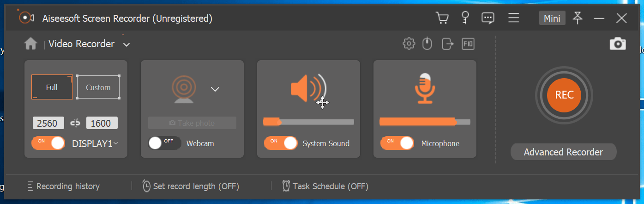Expand the Video Recorder mode dropdown
This screenshot has height=204, width=644.
point(126,44)
